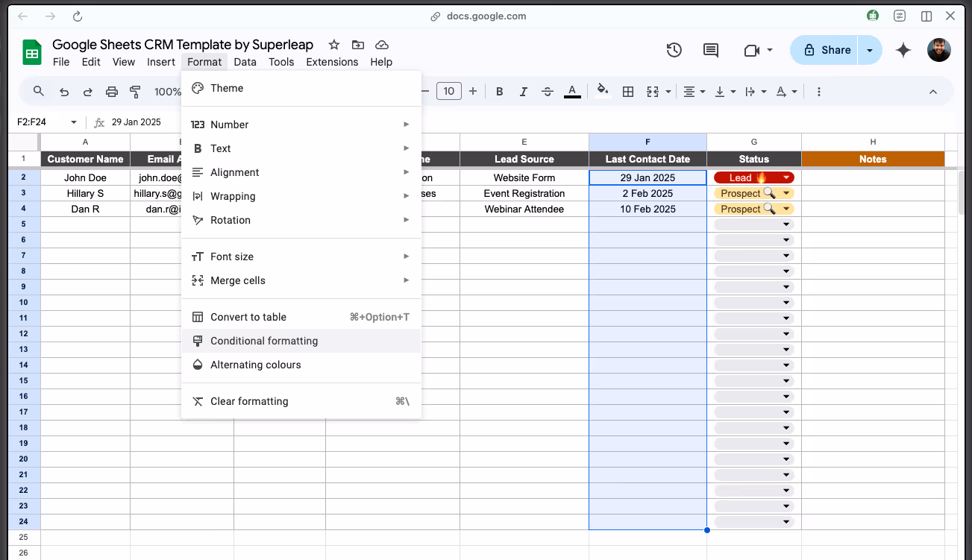
Task: Go back in the browser
Action: 22,16
